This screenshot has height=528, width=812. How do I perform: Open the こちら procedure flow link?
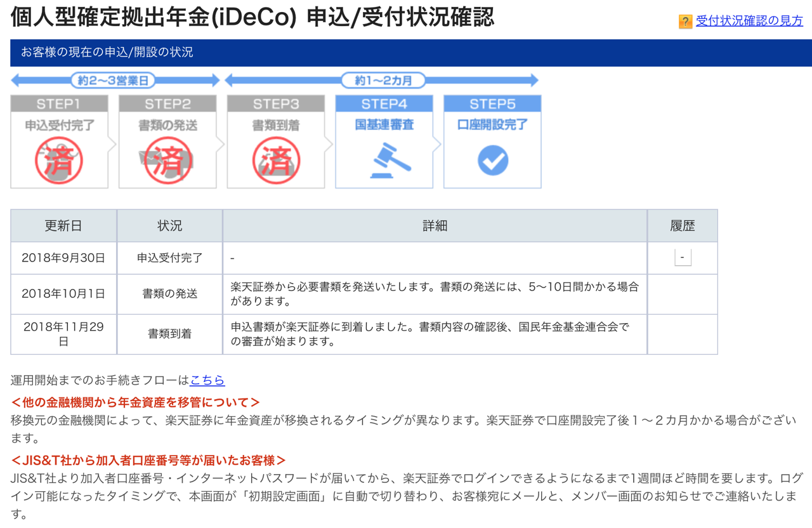(x=207, y=380)
